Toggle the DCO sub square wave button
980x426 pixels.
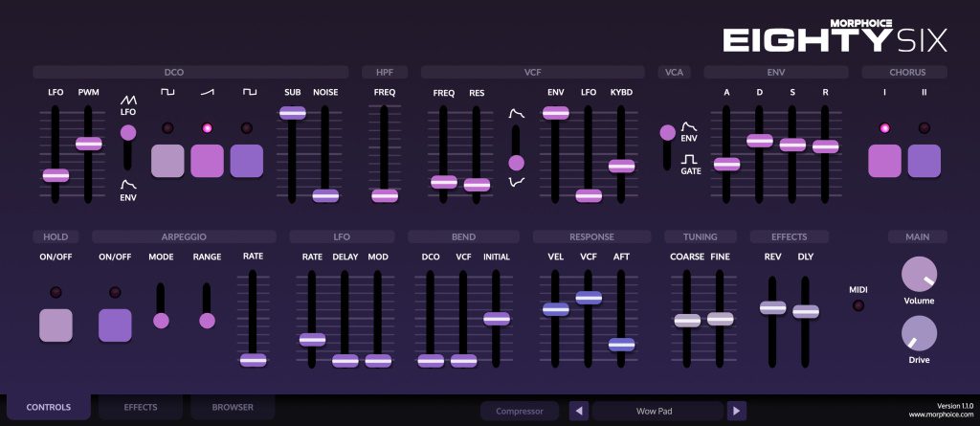click(x=247, y=161)
